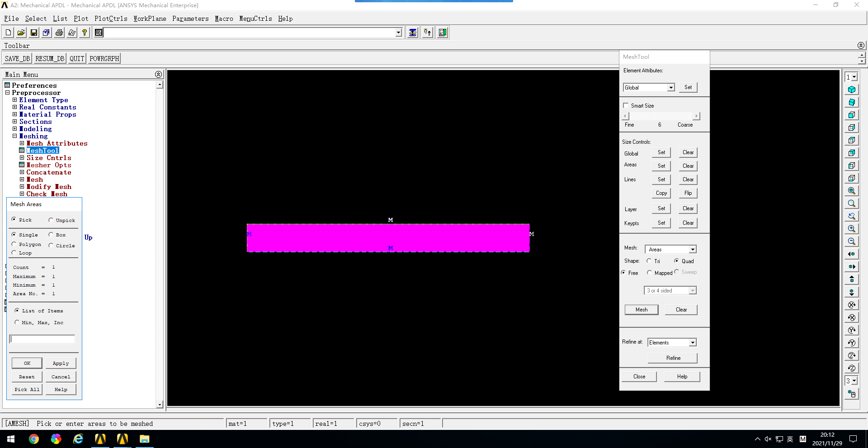Open the WorkPlane menu

150,19
